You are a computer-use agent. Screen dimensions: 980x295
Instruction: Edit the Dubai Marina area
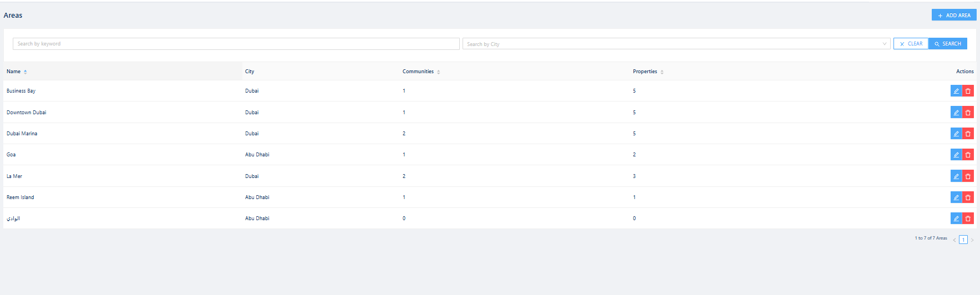pos(956,134)
